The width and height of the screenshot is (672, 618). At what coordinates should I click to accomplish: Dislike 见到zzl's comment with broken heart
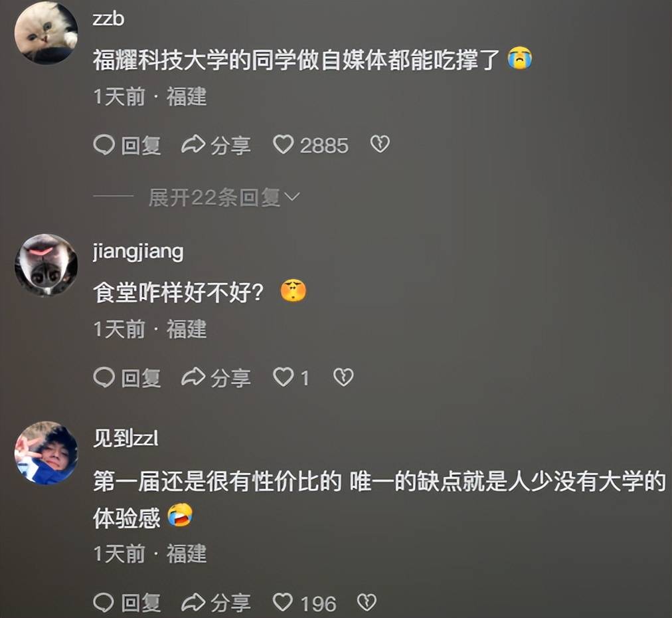[x=367, y=603]
